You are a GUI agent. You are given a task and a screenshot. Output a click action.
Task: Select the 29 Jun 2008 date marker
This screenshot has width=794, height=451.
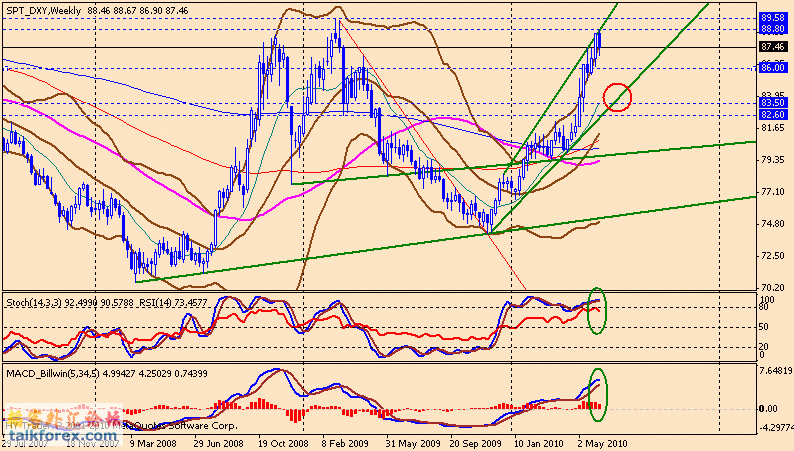point(219,443)
